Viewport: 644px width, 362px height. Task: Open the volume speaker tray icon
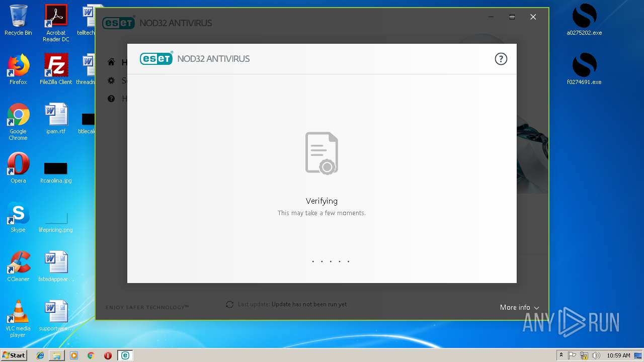point(596,355)
